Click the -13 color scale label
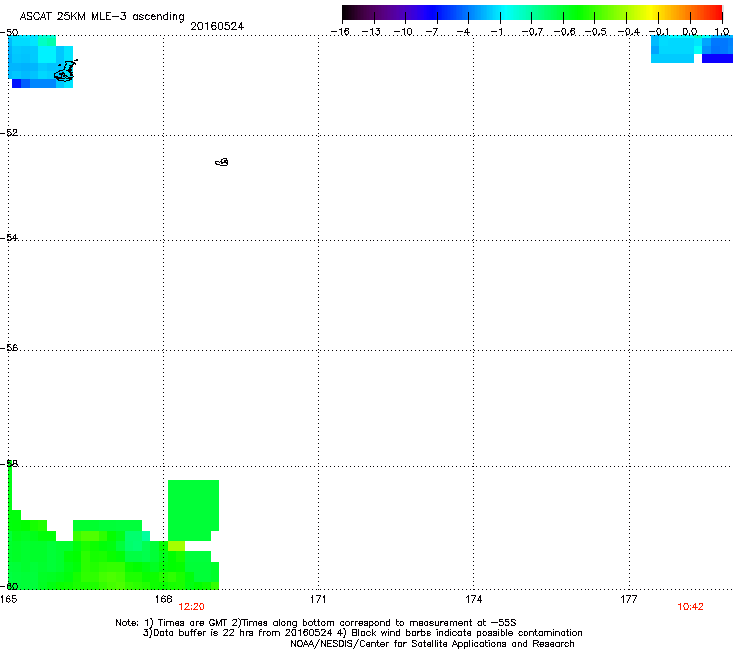The image size is (740, 650). (371, 32)
